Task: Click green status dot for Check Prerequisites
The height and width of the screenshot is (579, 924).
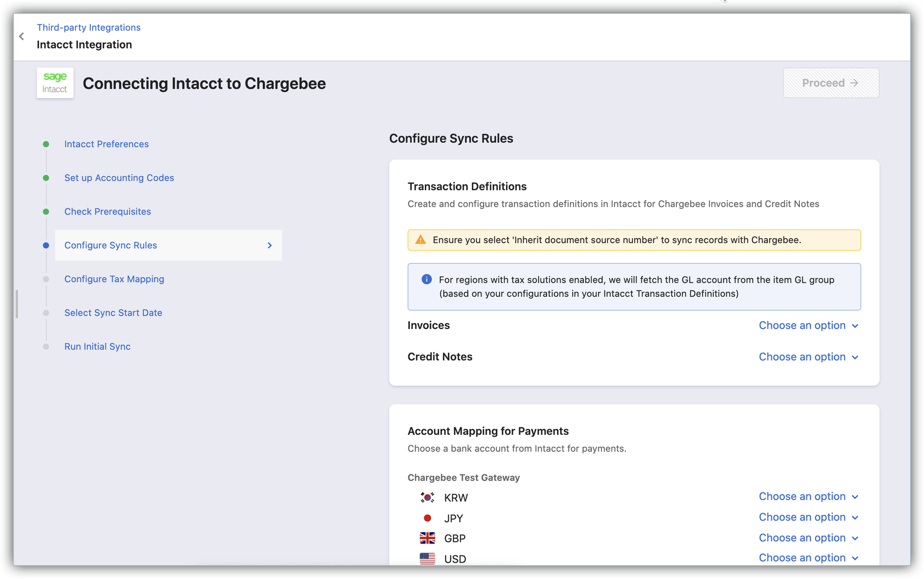Action: tap(46, 212)
